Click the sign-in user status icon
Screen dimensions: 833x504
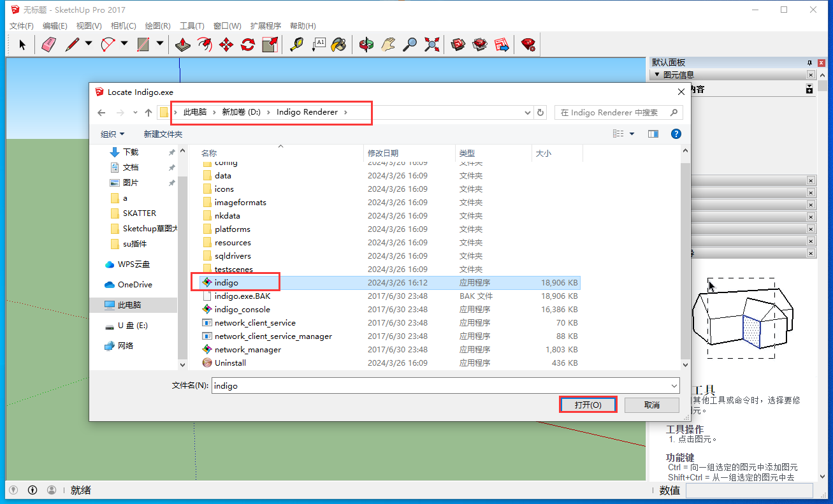tap(52, 490)
